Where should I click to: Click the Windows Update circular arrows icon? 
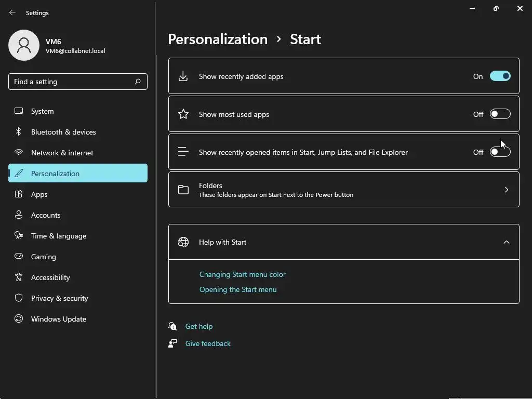point(19,319)
